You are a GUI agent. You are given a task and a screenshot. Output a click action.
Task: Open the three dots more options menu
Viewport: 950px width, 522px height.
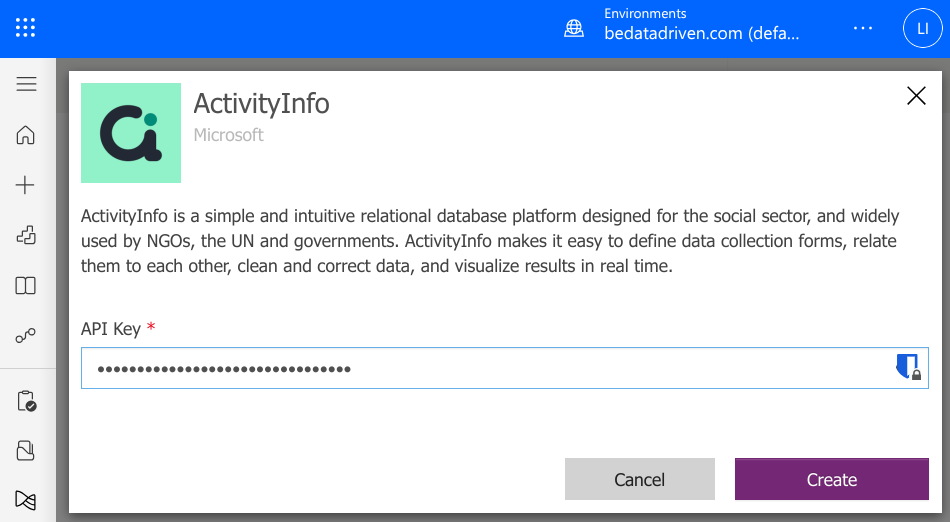tap(863, 28)
